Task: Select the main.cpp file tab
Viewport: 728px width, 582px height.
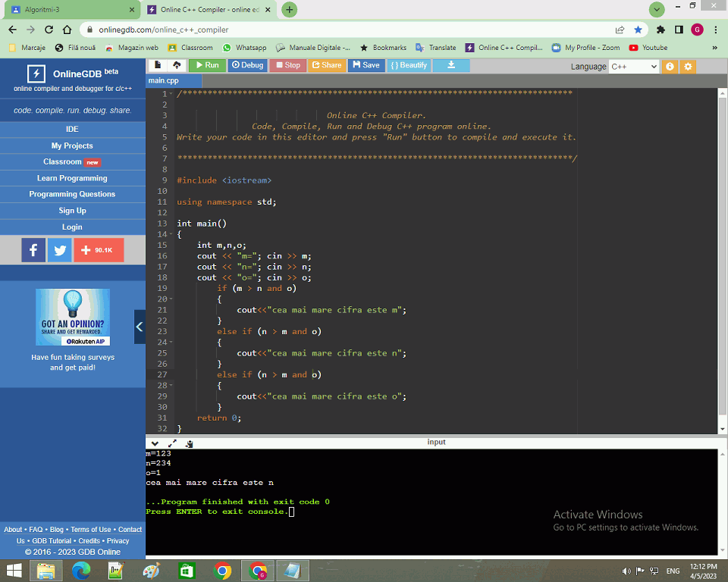Action: (164, 80)
